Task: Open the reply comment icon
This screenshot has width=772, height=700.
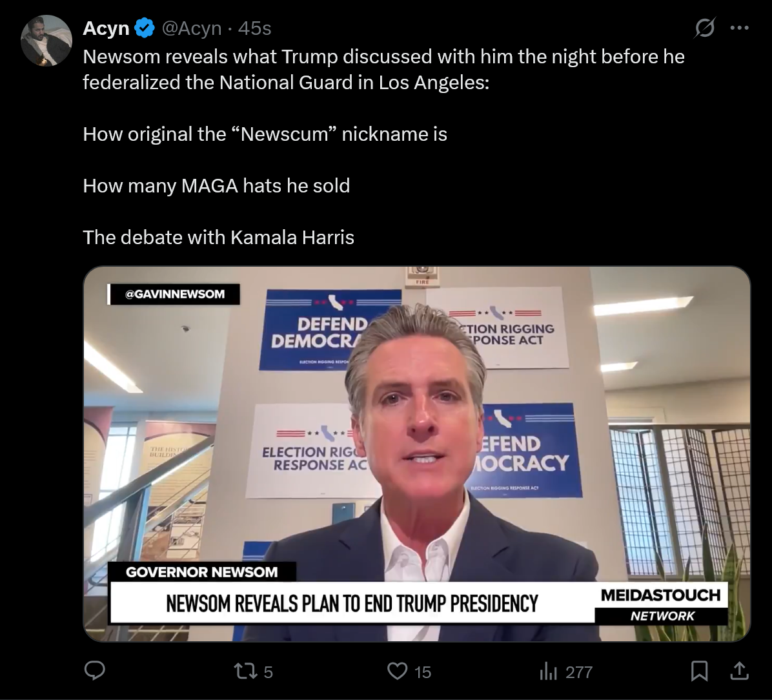Action: pyautogui.click(x=95, y=671)
